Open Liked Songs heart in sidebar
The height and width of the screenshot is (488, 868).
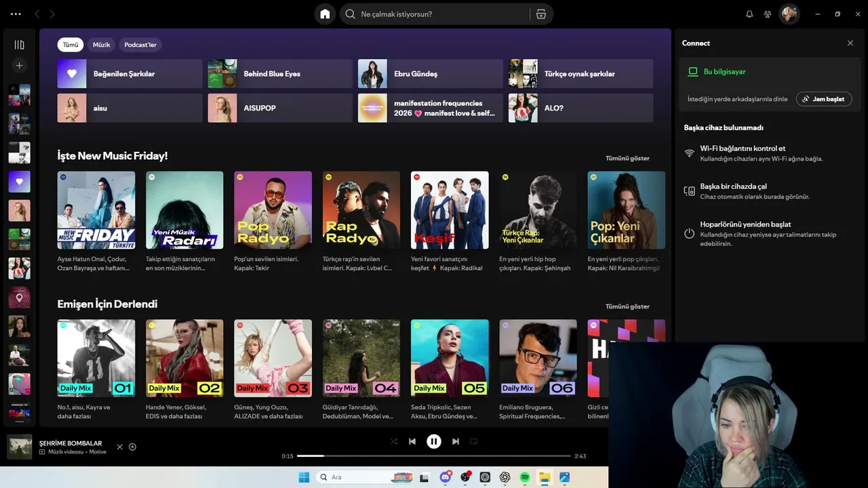[x=19, y=182]
